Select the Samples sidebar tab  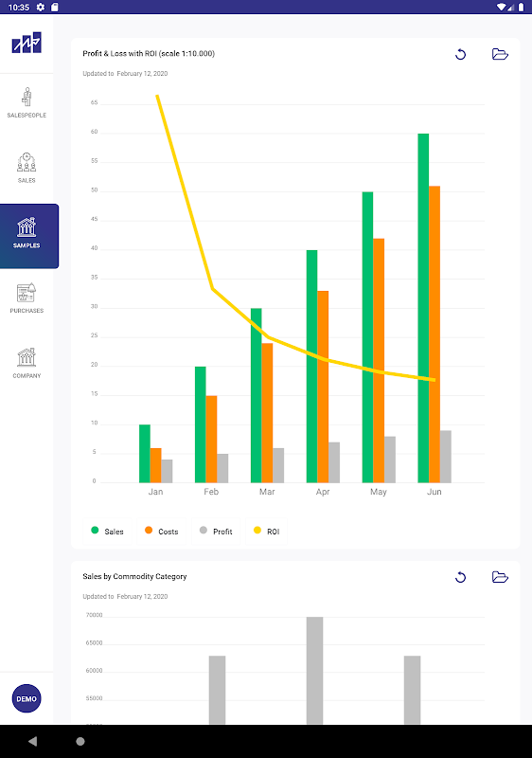(29, 236)
